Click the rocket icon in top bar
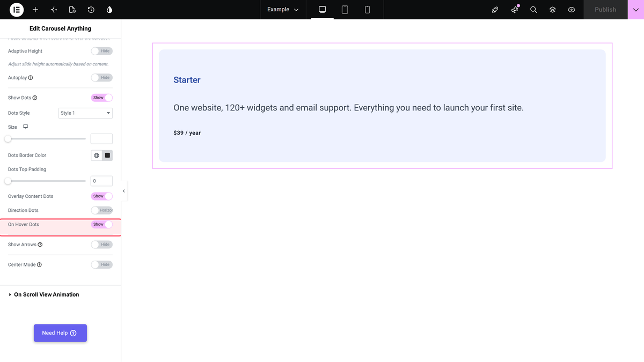The height and width of the screenshot is (362, 644). pos(495,10)
